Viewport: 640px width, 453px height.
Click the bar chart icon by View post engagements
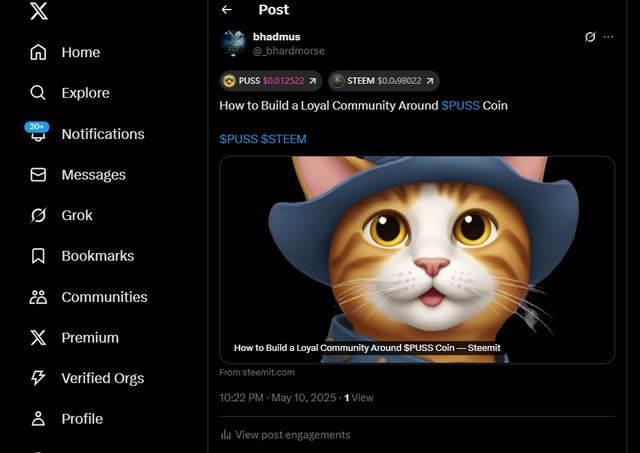(x=226, y=435)
